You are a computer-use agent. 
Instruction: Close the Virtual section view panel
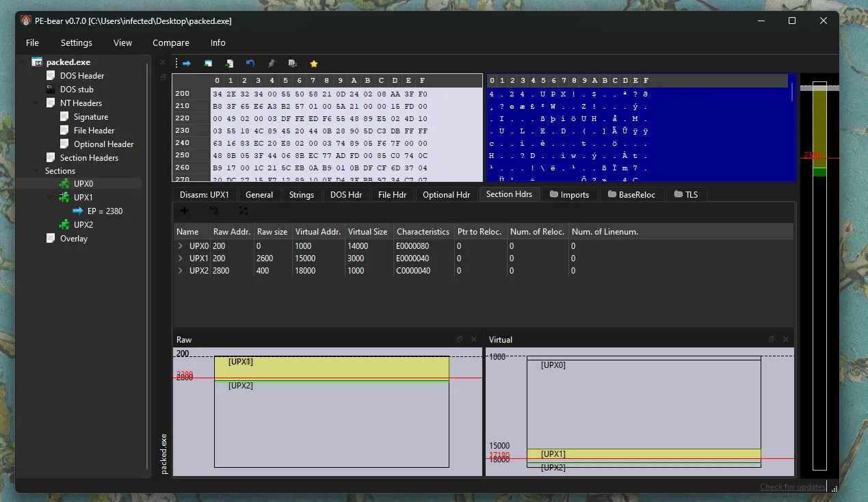pyautogui.click(x=785, y=339)
